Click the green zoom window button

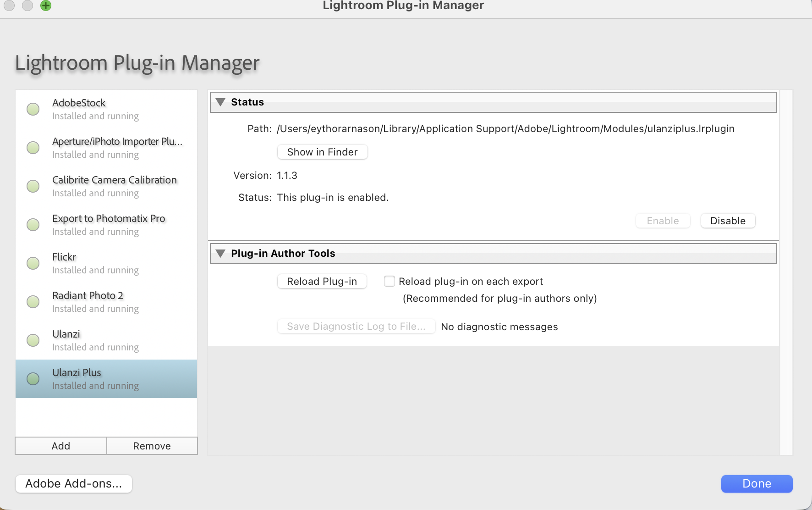46,6
